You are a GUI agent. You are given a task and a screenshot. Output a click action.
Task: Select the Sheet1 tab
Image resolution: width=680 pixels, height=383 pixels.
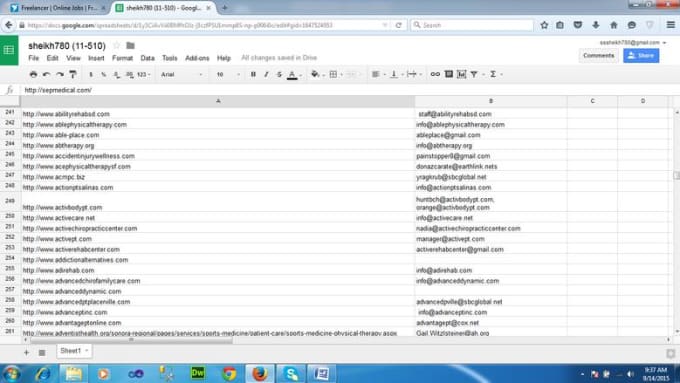click(74, 351)
